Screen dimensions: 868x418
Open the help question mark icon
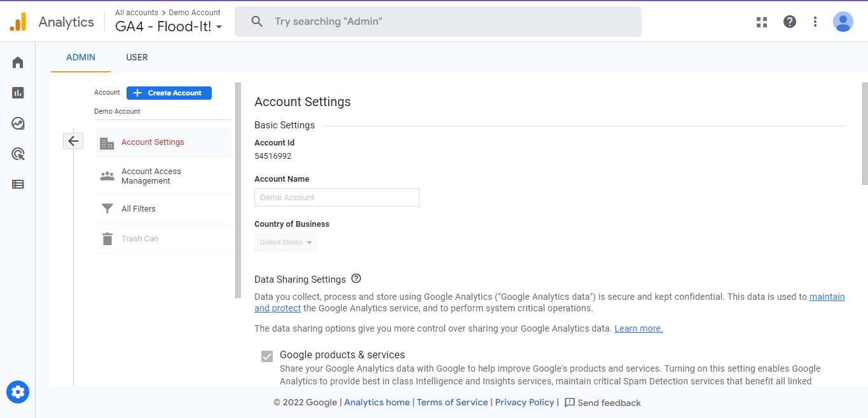coord(790,22)
